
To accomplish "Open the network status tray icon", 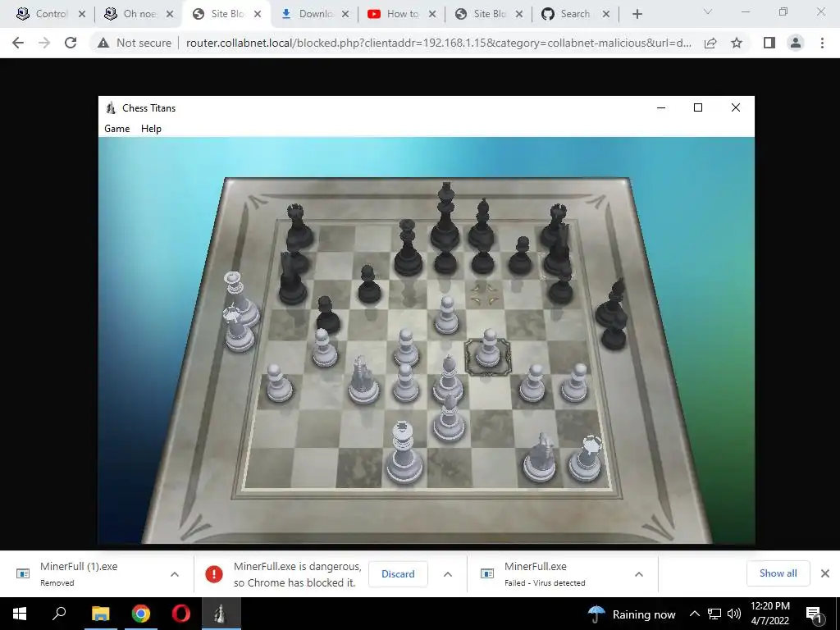I will [714, 614].
